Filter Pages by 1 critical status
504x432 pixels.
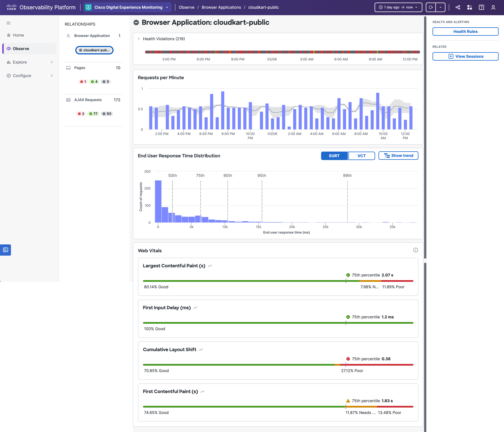[x=83, y=82]
